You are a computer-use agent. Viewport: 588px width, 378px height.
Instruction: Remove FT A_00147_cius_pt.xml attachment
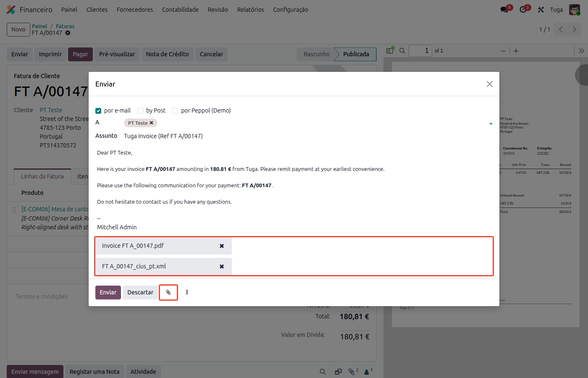(x=222, y=267)
